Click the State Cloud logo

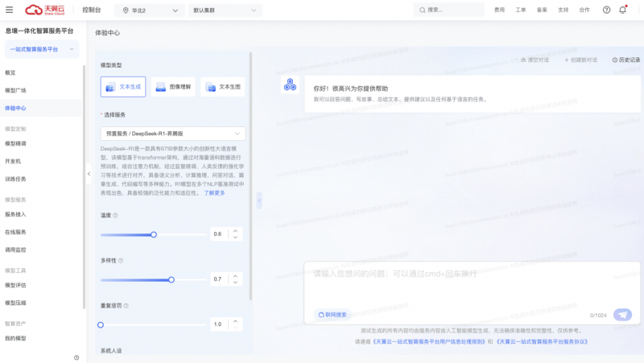(45, 10)
